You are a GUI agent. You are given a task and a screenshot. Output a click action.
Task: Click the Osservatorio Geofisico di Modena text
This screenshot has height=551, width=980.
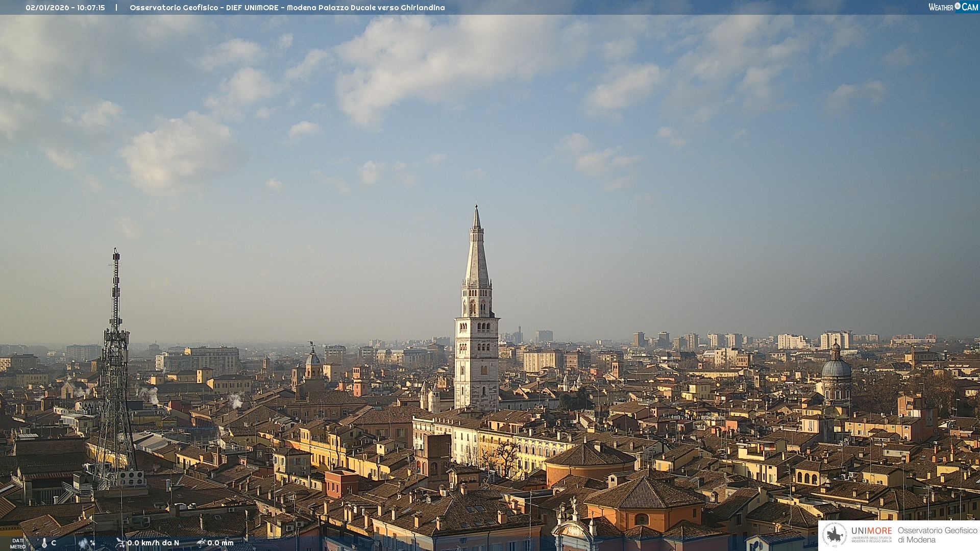937,535
